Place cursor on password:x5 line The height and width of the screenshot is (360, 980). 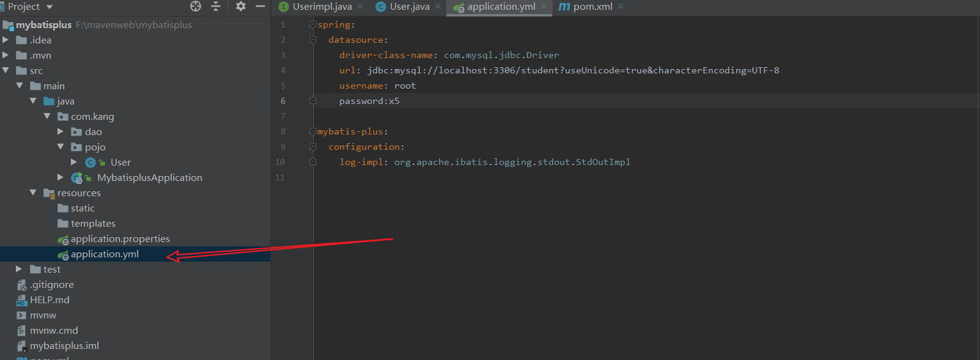coord(369,101)
